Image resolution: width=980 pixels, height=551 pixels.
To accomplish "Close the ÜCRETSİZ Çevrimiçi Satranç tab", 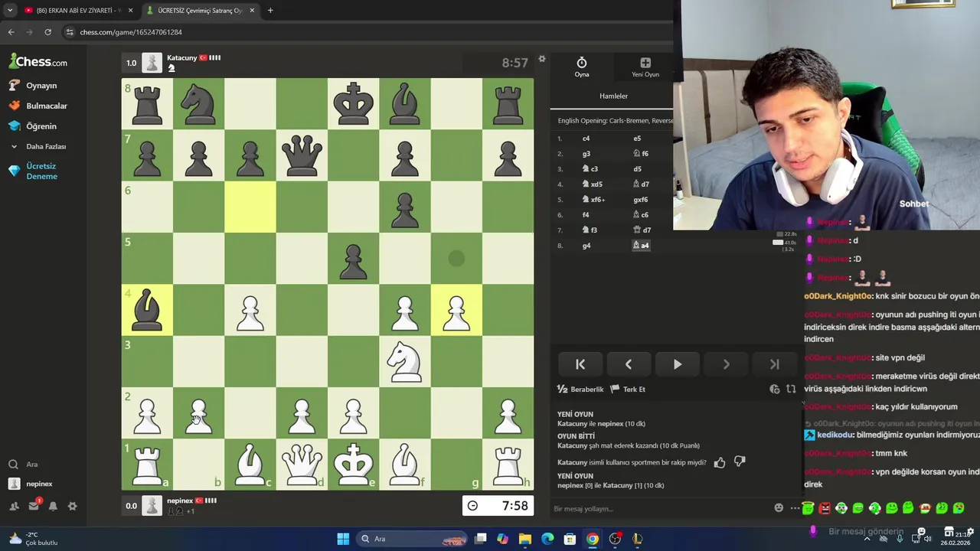I will (252, 11).
